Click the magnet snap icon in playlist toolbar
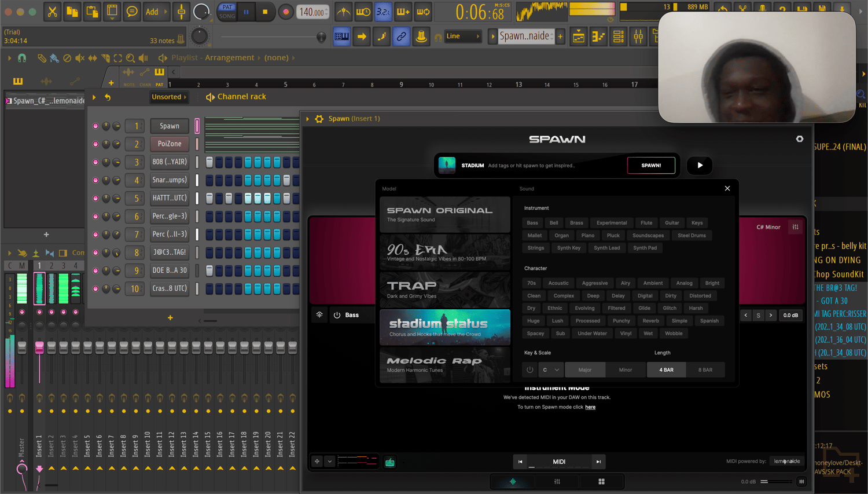This screenshot has width=868, height=494. 22,58
